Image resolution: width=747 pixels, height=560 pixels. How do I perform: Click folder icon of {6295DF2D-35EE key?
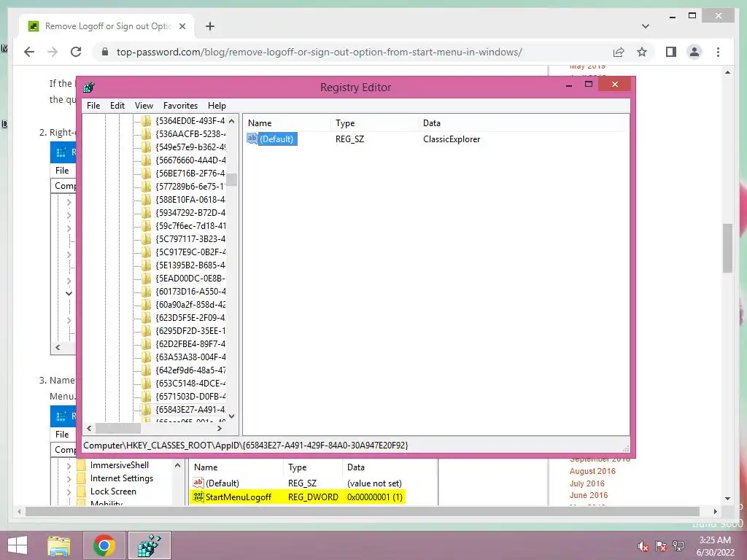tap(146, 330)
